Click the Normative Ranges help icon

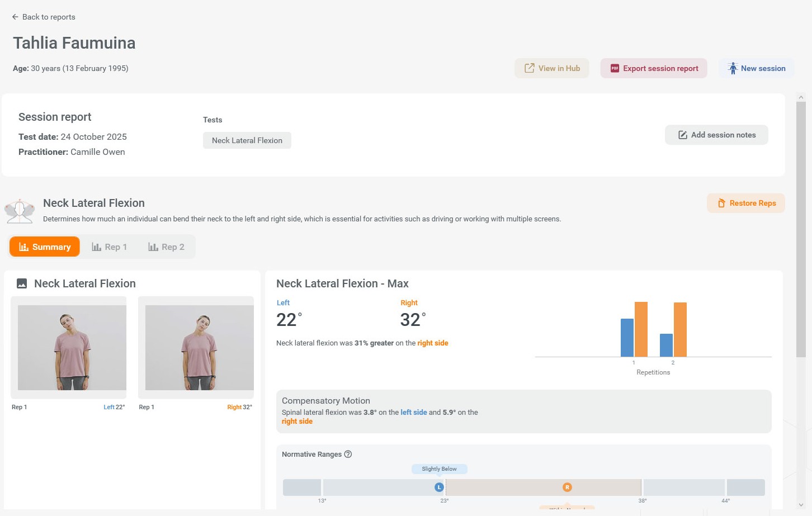click(x=348, y=454)
